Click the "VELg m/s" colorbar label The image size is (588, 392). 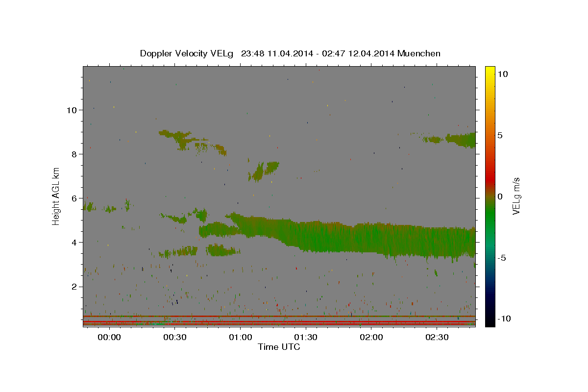[x=516, y=196]
